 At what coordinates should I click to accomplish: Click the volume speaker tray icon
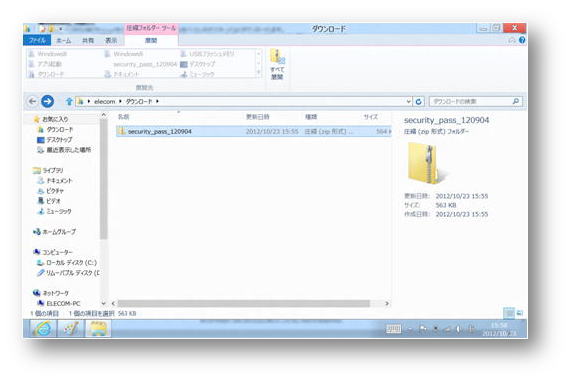tap(458, 329)
